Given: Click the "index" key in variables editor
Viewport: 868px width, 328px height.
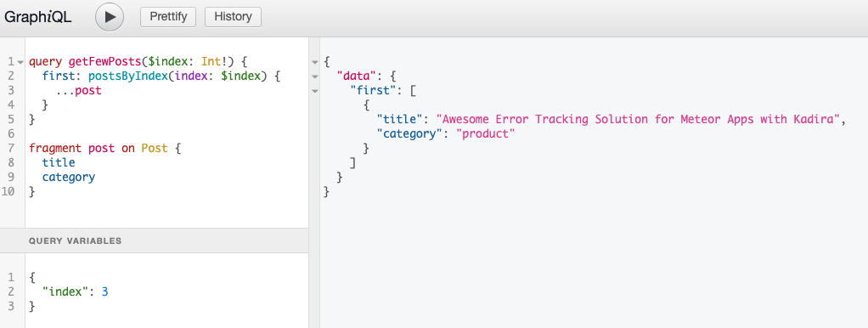Looking at the screenshot, I should 65,291.
